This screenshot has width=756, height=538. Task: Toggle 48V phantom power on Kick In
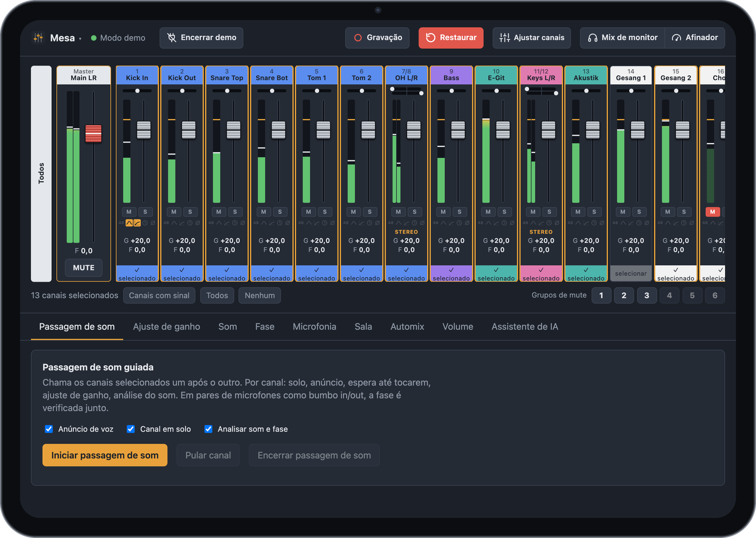click(x=122, y=223)
